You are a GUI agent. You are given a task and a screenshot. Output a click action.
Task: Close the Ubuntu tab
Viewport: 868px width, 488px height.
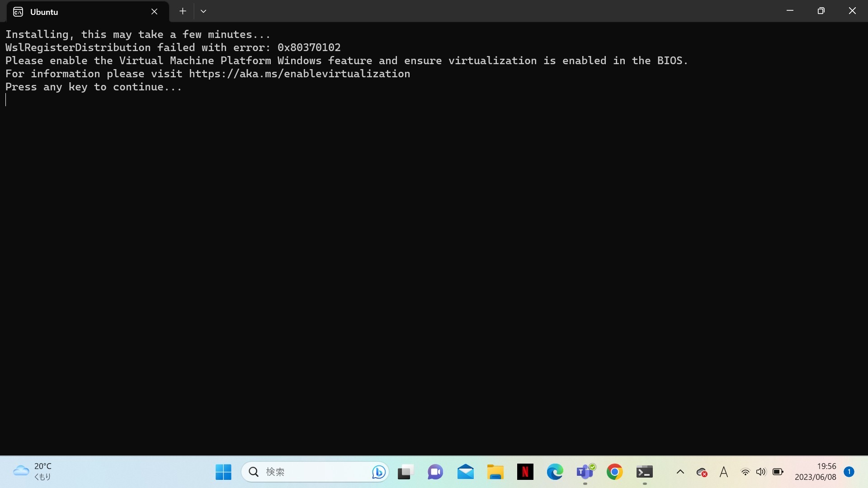click(x=154, y=12)
